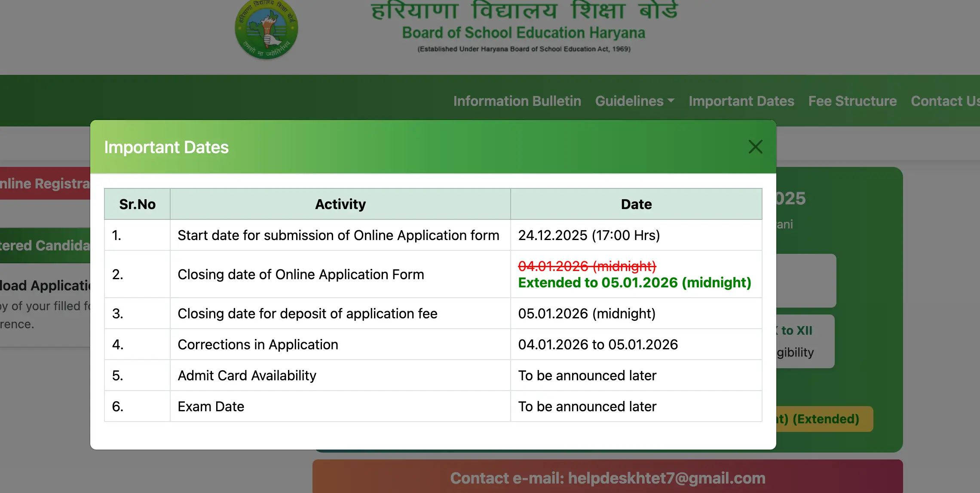The width and height of the screenshot is (980, 493).
Task: Close the Important Dates dialog
Action: coord(755,147)
